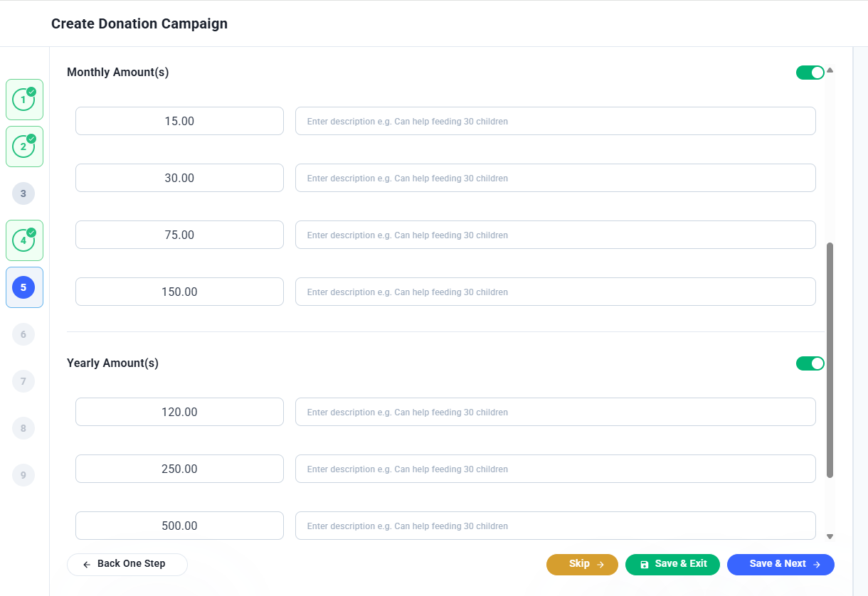This screenshot has height=596, width=868.
Task: Click description field beside 120.00 amount
Action: pyautogui.click(x=556, y=412)
